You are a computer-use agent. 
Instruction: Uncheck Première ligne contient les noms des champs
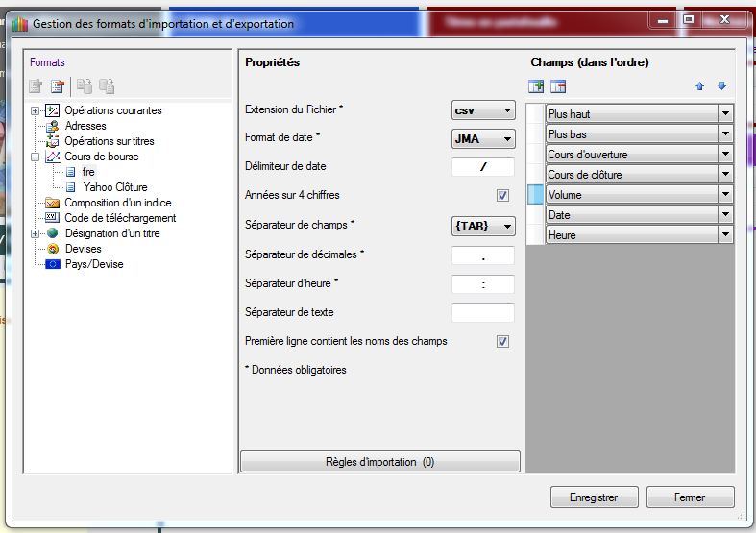(x=502, y=341)
